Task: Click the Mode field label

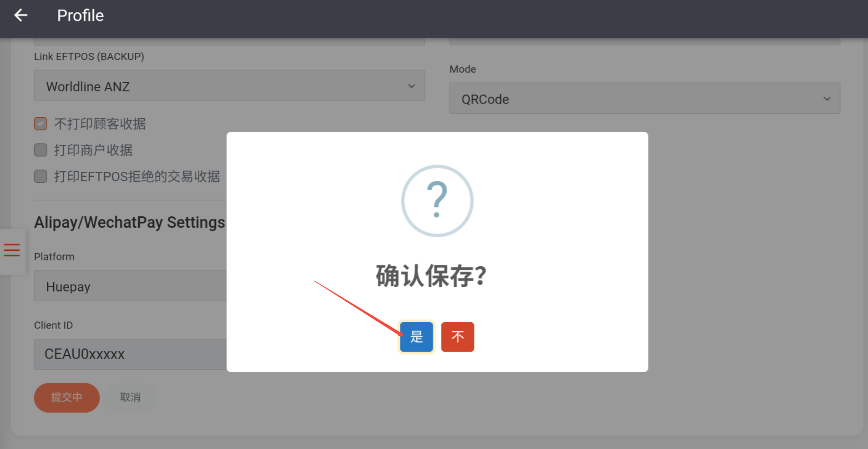Action: click(x=463, y=69)
